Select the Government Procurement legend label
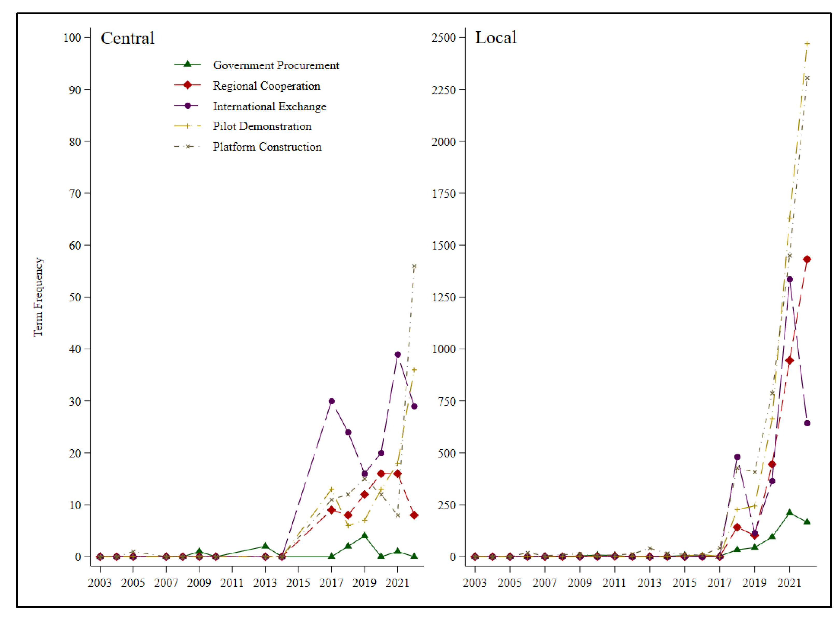 pyautogui.click(x=276, y=65)
